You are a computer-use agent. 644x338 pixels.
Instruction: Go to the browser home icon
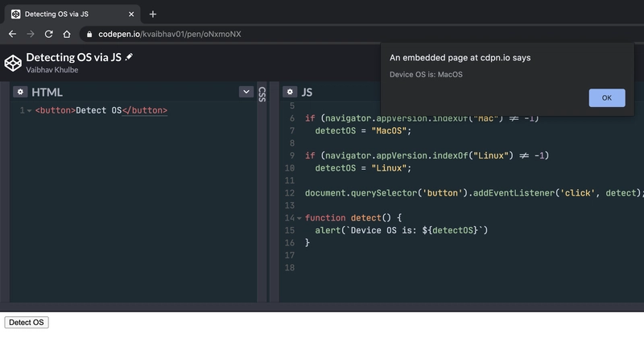tap(67, 34)
